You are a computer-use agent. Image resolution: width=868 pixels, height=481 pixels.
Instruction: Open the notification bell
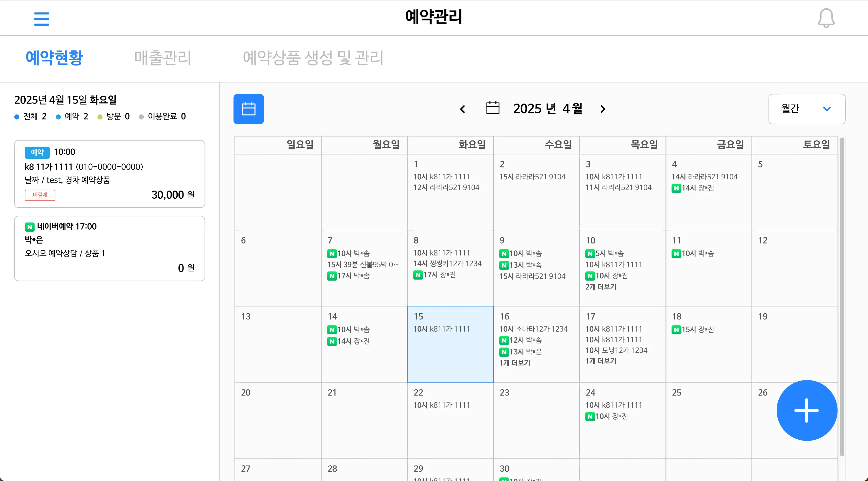click(x=826, y=18)
